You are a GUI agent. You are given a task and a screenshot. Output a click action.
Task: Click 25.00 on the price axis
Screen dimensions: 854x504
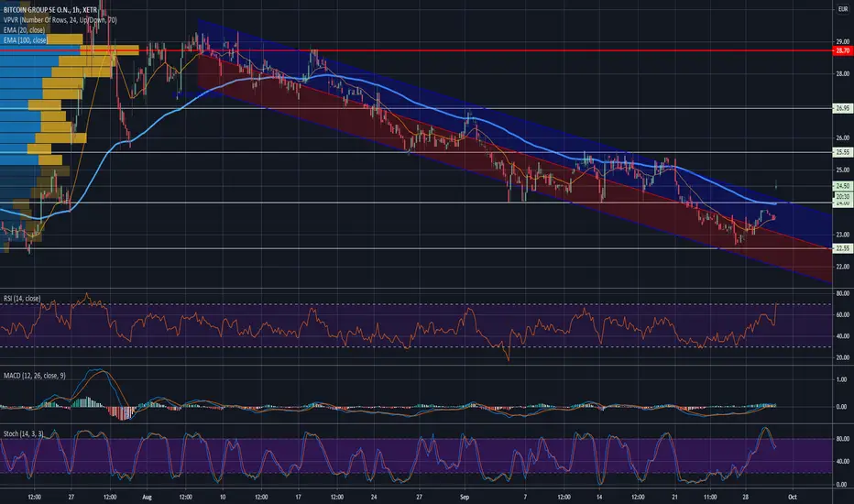tap(843, 170)
